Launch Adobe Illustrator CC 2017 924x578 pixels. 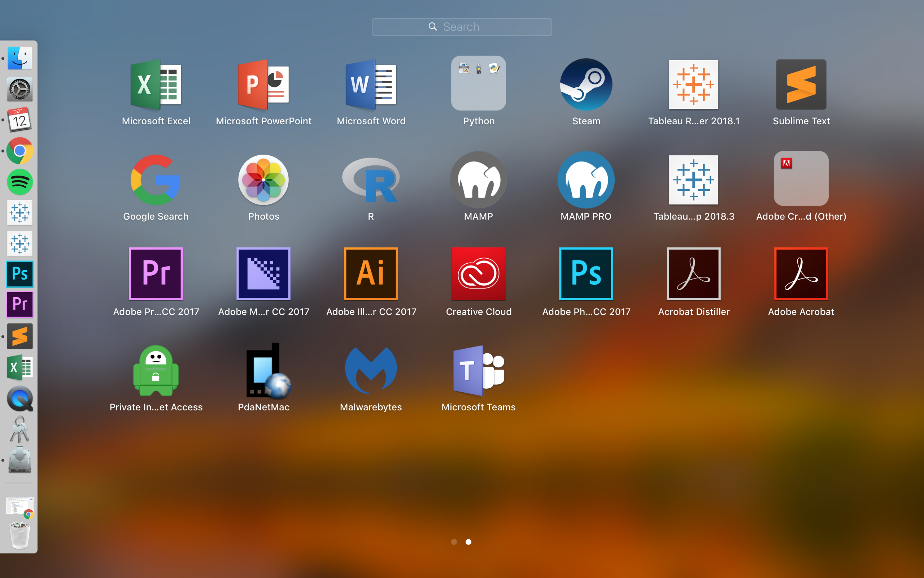click(x=371, y=274)
